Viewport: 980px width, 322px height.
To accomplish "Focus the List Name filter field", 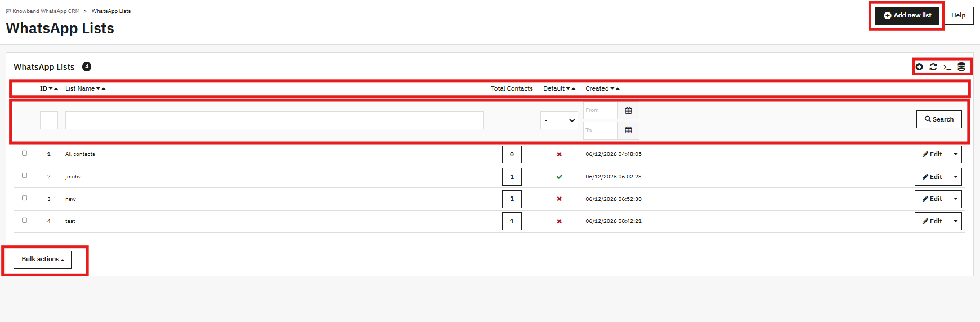I will (x=274, y=120).
